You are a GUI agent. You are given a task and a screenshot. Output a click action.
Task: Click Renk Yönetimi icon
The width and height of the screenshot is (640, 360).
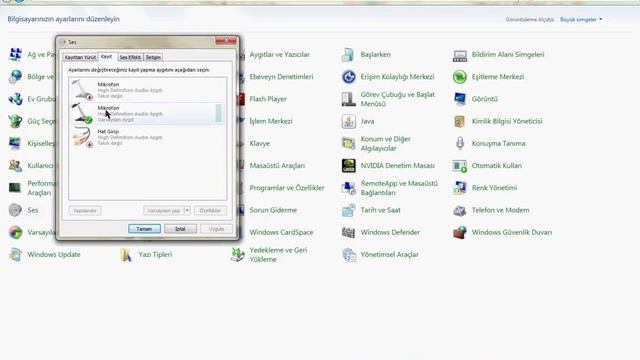pos(460,188)
